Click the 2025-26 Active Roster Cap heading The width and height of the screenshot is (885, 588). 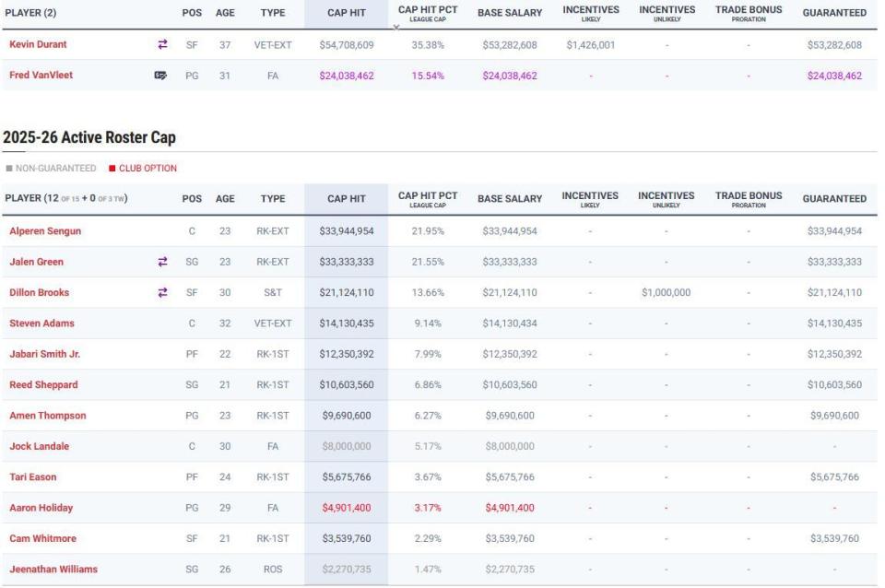tap(89, 137)
